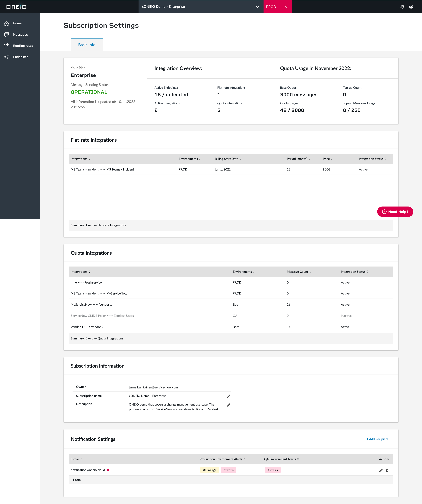
Task: Click the ONEiO logo
Action: (x=16, y=7)
